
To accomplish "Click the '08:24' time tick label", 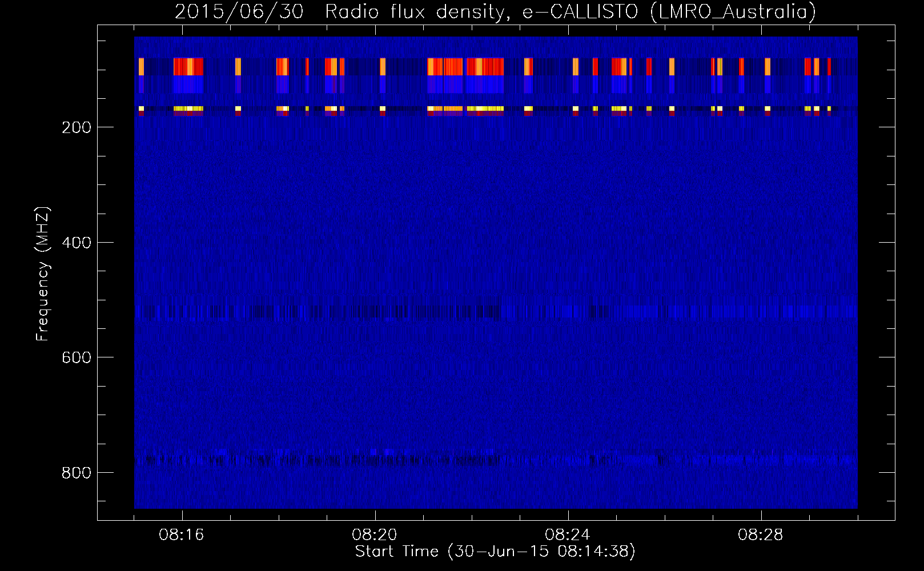I will point(568,535).
